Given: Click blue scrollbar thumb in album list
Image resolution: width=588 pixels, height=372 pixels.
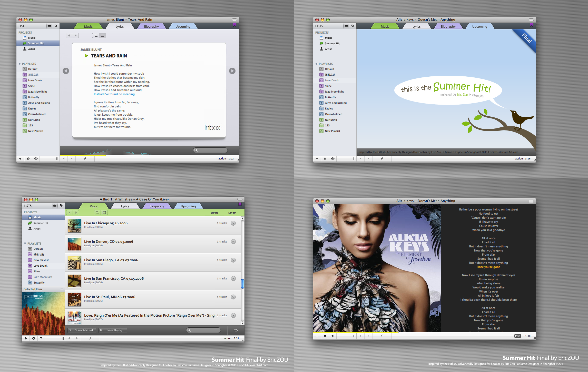Looking at the screenshot, I should coord(242,284).
